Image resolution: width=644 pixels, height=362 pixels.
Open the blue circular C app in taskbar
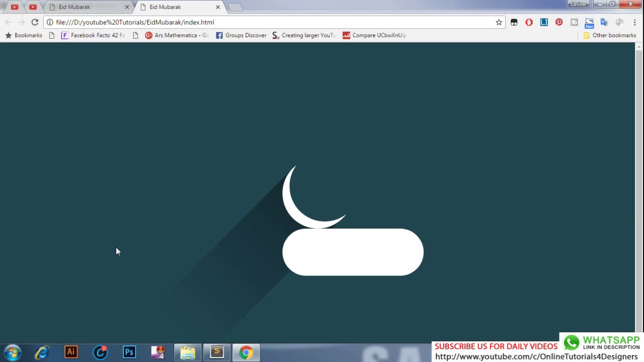(x=100, y=352)
